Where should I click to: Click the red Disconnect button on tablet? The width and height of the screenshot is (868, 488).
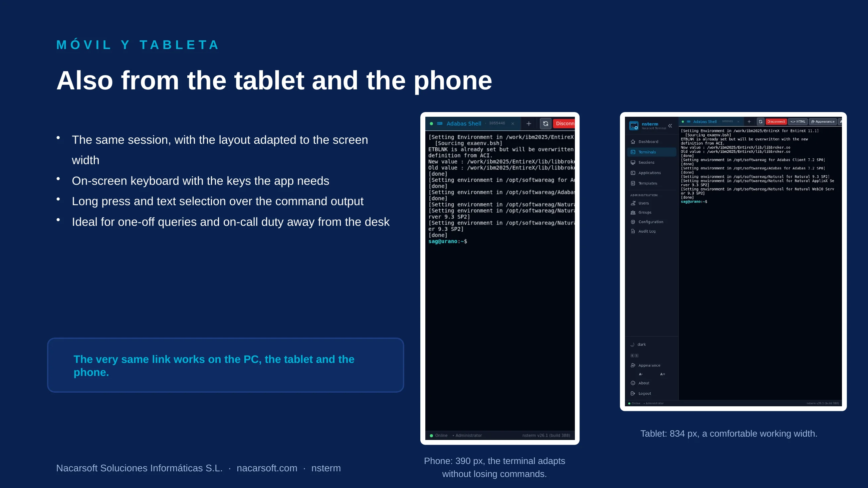click(x=776, y=121)
